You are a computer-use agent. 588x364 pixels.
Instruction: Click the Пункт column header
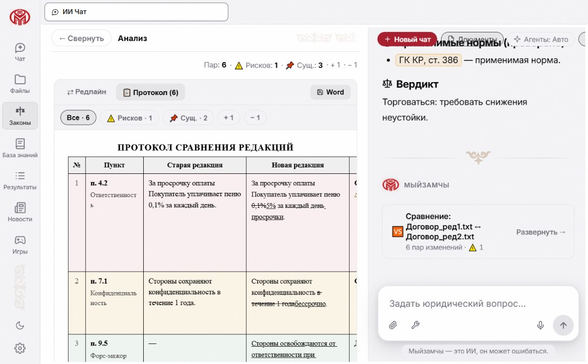[x=115, y=165]
